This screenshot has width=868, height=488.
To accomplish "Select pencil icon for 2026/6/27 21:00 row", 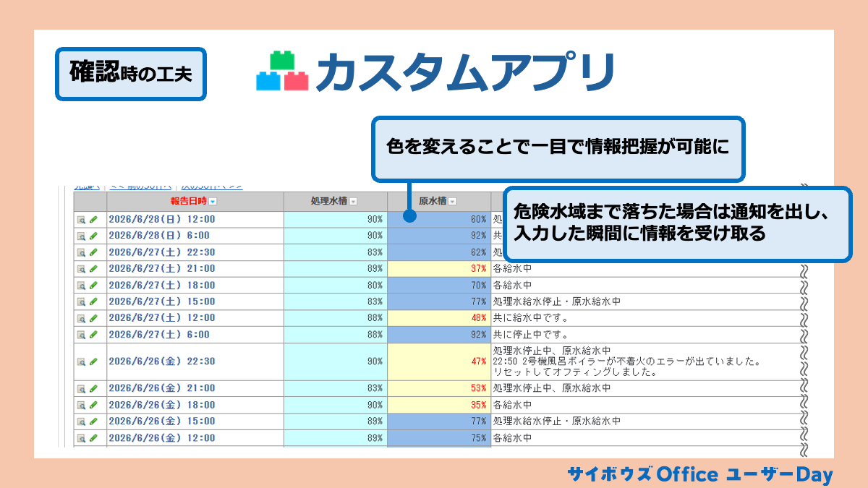I will coord(93,269).
